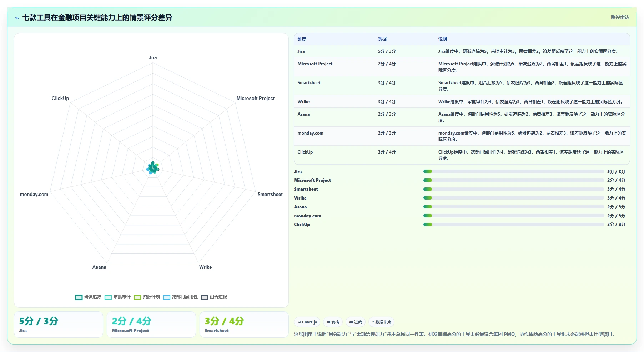The image size is (644, 352).
Task: Click the Wrike axis label on the radar chart
Action: point(205,267)
